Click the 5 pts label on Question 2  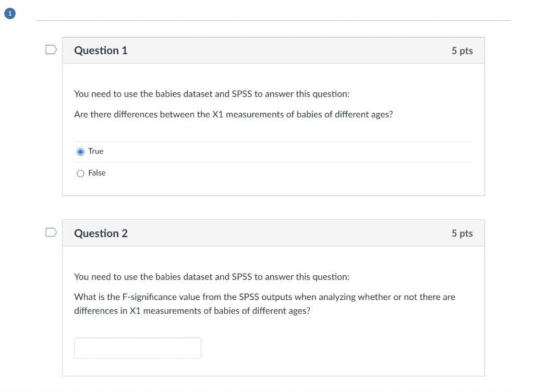[462, 233]
